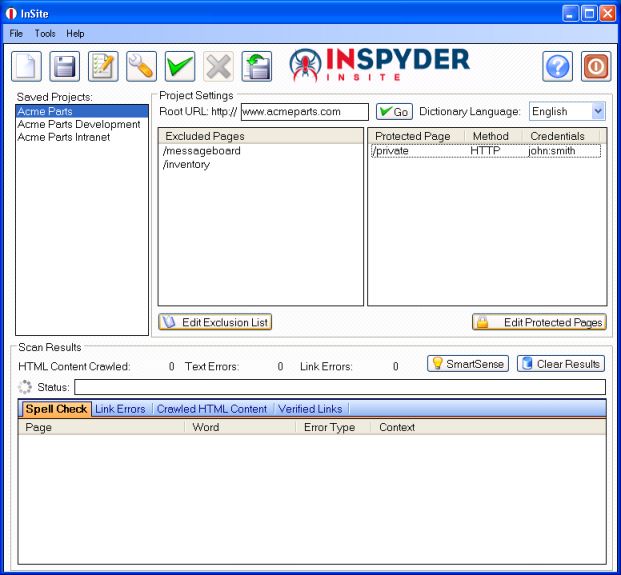Click the Credentials column header
621x575 pixels.
[x=561, y=136]
